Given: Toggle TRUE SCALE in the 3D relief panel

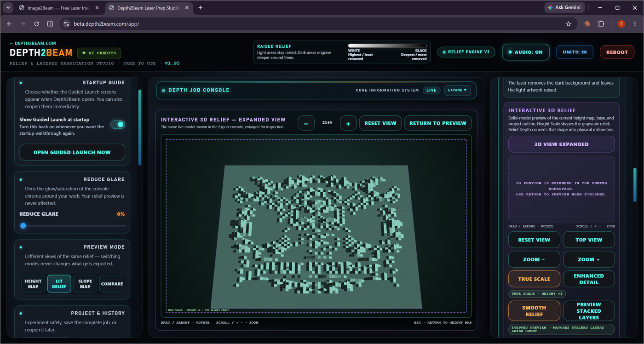Looking at the screenshot, I should pyautogui.click(x=534, y=279).
